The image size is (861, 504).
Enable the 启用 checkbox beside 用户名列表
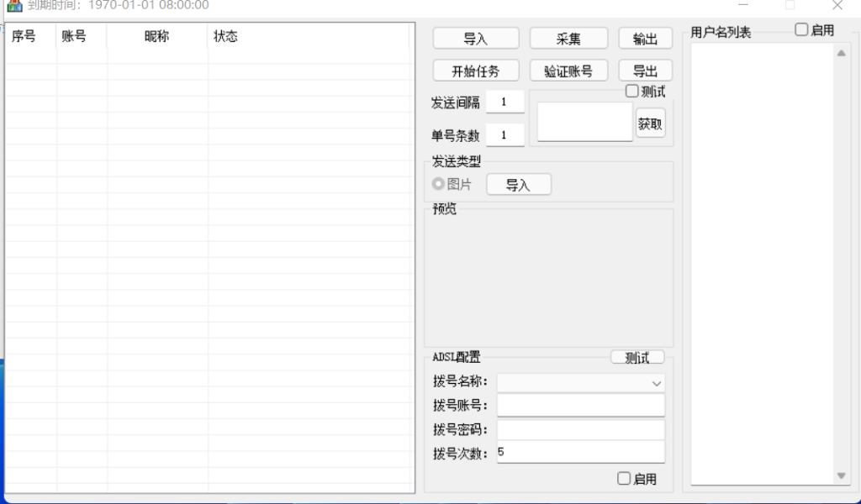[x=802, y=30]
